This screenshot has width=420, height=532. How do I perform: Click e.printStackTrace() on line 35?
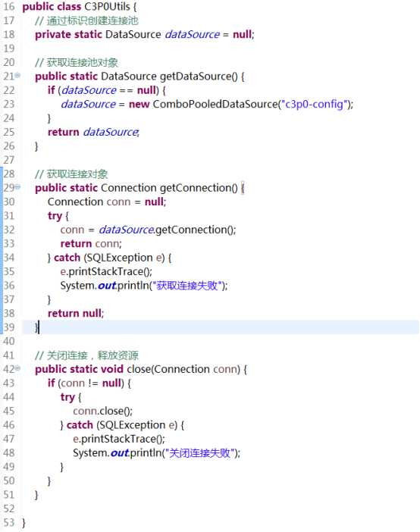106,271
